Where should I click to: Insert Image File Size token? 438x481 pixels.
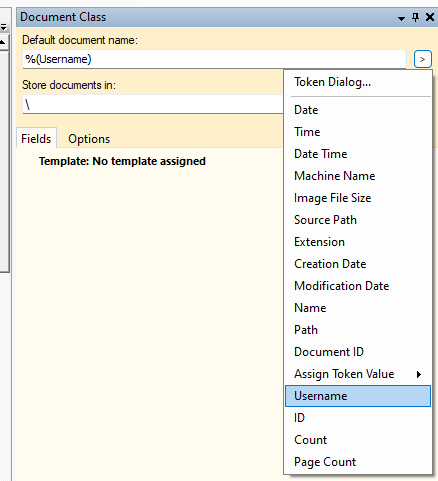358,198
